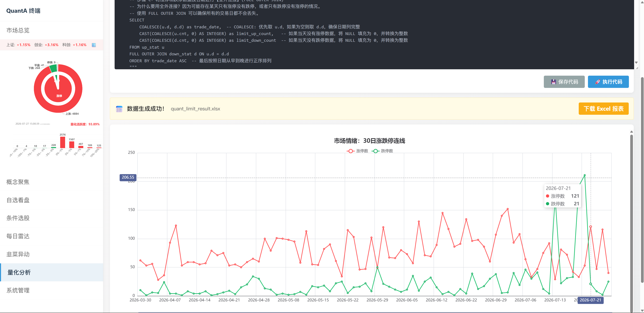This screenshot has height=313, width=644.
Task: Click the tallest bar labeled 2576
Action: [62, 142]
